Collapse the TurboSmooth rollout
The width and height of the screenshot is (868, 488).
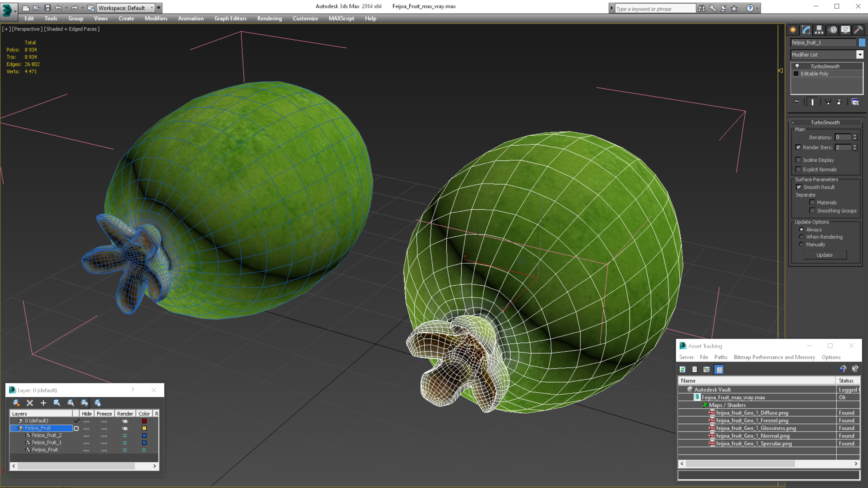click(x=793, y=123)
